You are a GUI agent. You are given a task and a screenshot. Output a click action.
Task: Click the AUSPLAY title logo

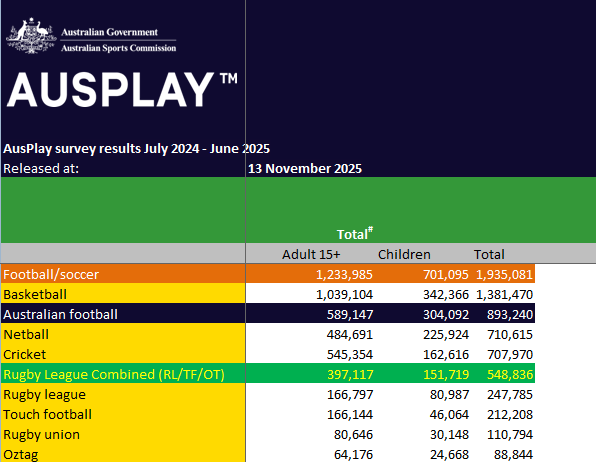[122, 90]
